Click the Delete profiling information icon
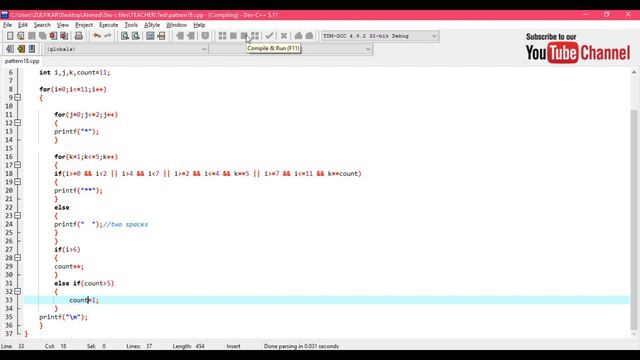Screen dimensions: 640x360 click(x=309, y=36)
